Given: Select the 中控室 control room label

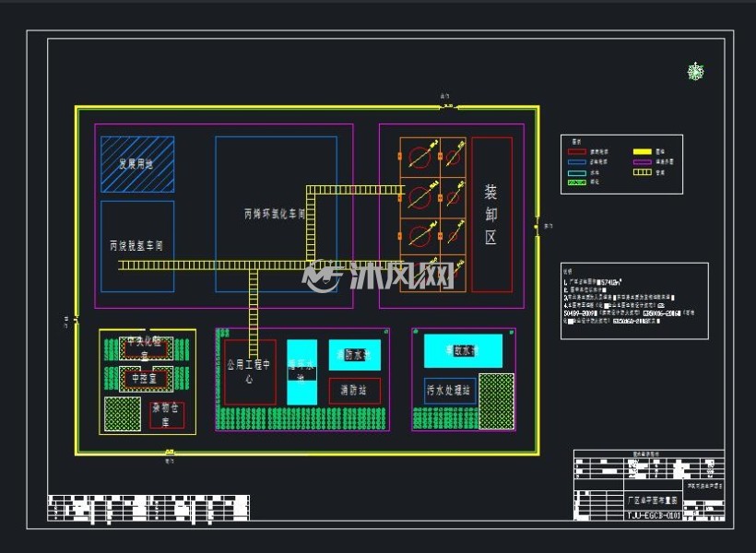Looking at the screenshot, I should [144, 379].
